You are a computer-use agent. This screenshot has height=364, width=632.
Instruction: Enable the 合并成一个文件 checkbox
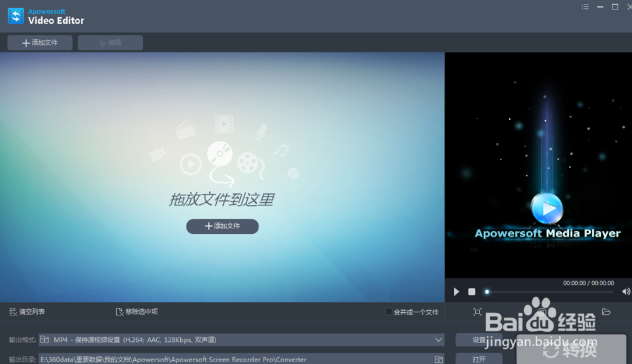coord(390,312)
